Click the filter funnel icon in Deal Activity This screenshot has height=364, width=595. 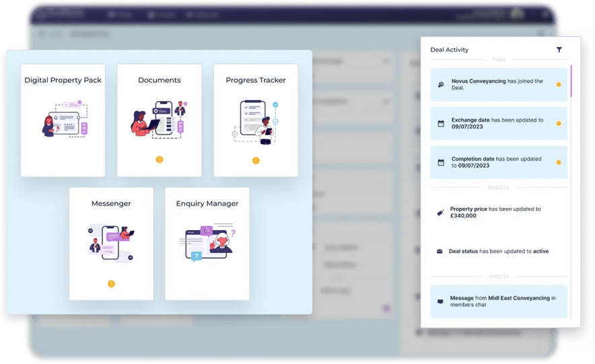pyautogui.click(x=559, y=50)
